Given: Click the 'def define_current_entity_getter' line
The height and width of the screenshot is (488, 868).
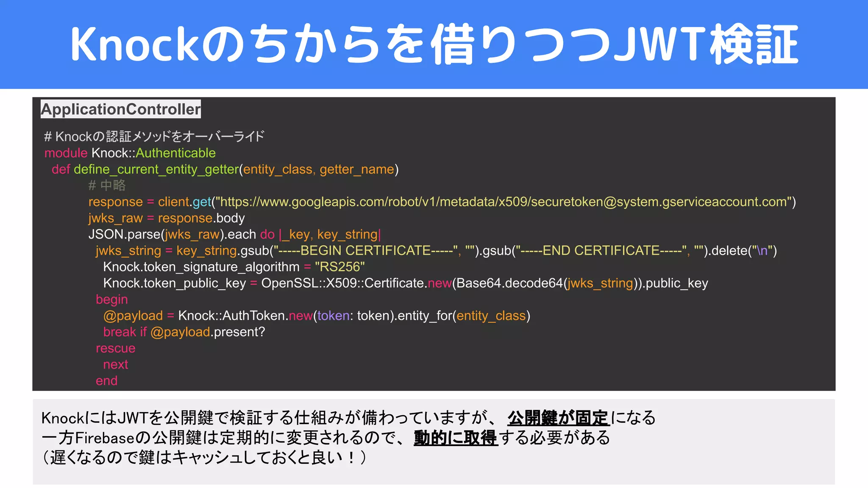Looking at the screenshot, I should point(225,169).
